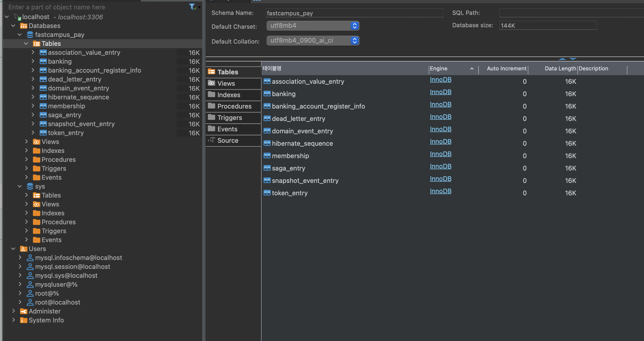Switch to the Procedures side tab
Image resolution: width=644 pixels, height=341 pixels.
coord(234,106)
